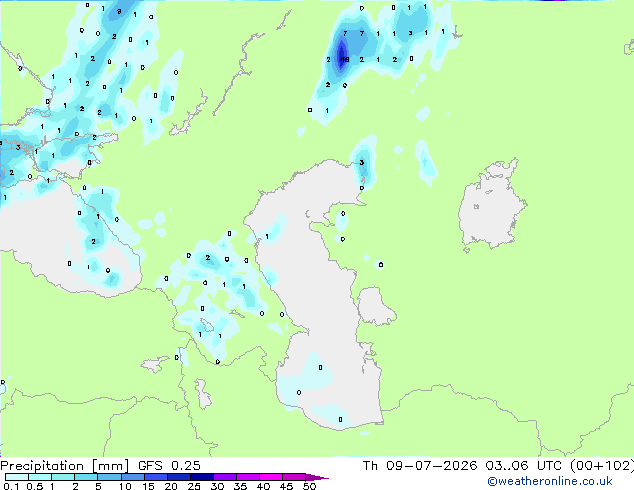The image size is (634, 490).
Task: Click the '45' legend scale label
Action: click(286, 486)
